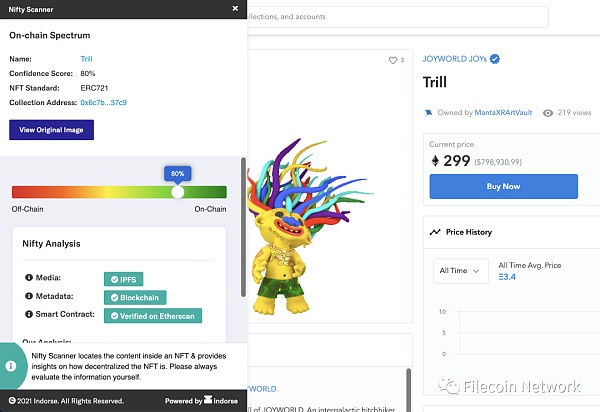
Task: Open the collection address 0x6c7b...37c9 link
Action: point(104,103)
